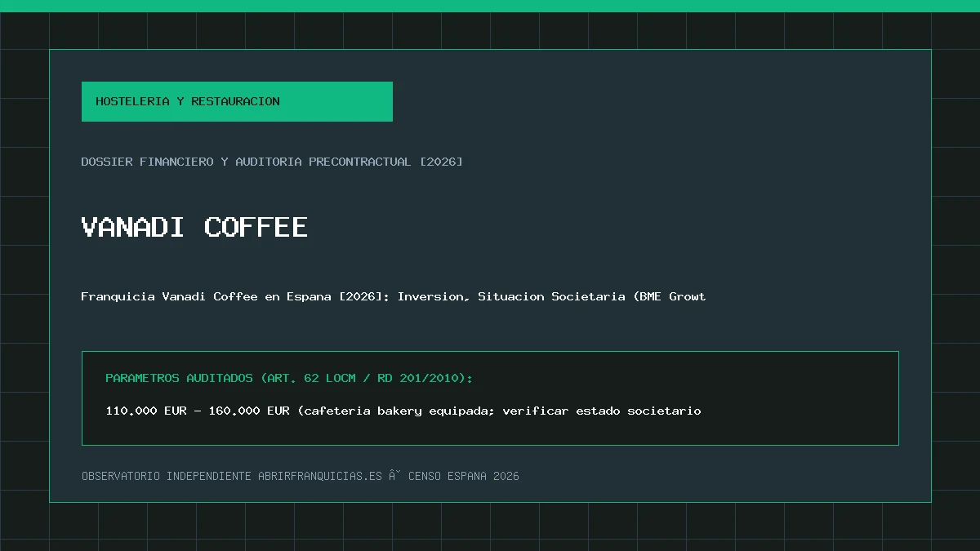The width and height of the screenshot is (980, 551).
Task: Click the HOSTELERIA Y RESTAURACION category badge
Action: pos(237,101)
